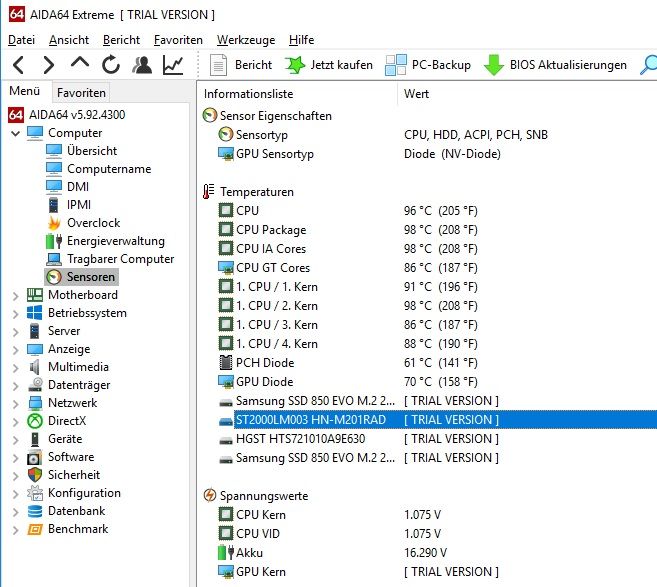Select Overclock in the sidebar tree

[x=93, y=223]
